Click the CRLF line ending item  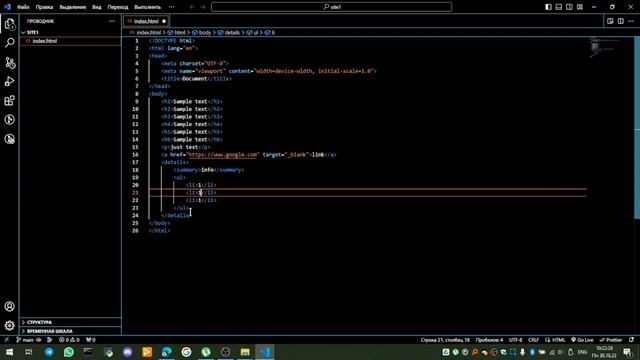point(533,340)
